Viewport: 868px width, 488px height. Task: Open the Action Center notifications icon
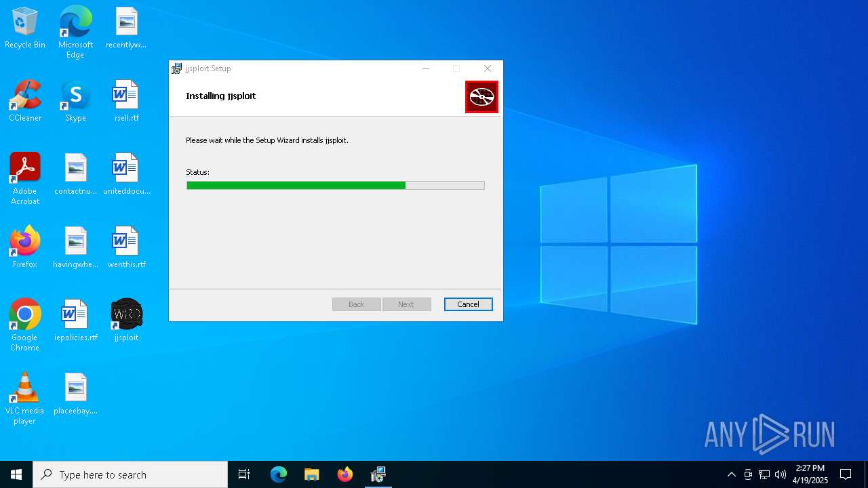point(846,474)
